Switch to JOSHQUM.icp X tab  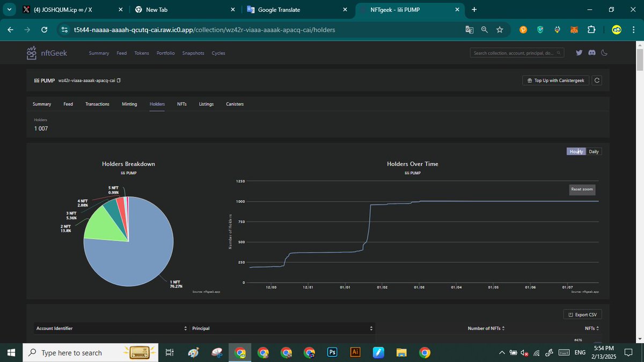point(72,10)
